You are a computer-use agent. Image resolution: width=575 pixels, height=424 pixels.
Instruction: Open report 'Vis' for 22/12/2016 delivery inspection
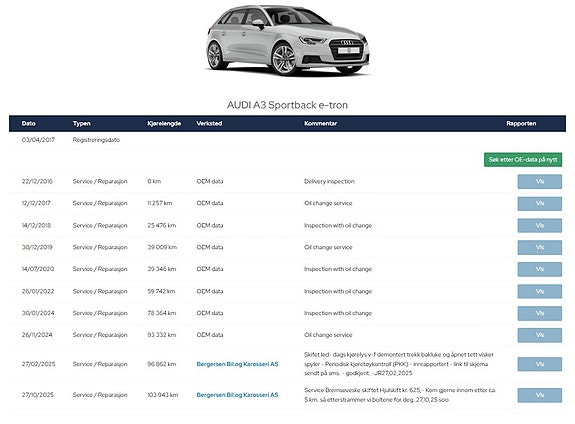click(539, 182)
